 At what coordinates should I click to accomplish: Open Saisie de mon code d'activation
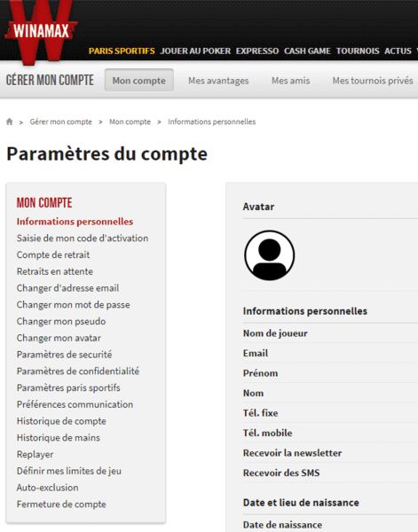83,239
